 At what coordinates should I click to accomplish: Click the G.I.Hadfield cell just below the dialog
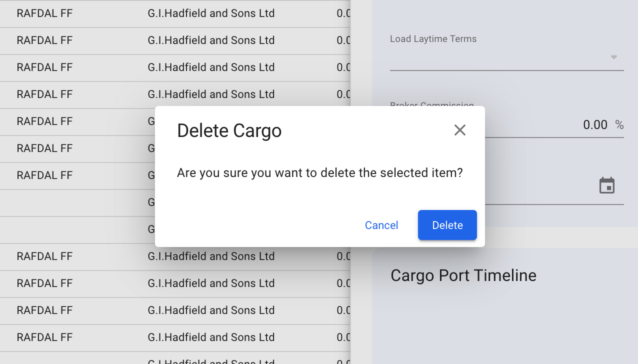[211, 256]
